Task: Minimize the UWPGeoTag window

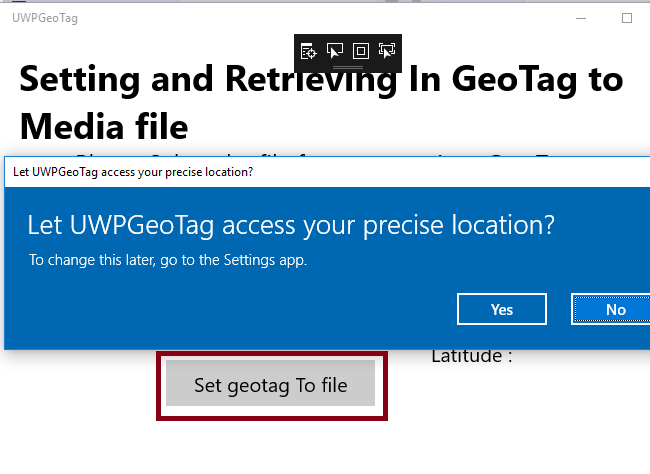Action: coord(582,18)
